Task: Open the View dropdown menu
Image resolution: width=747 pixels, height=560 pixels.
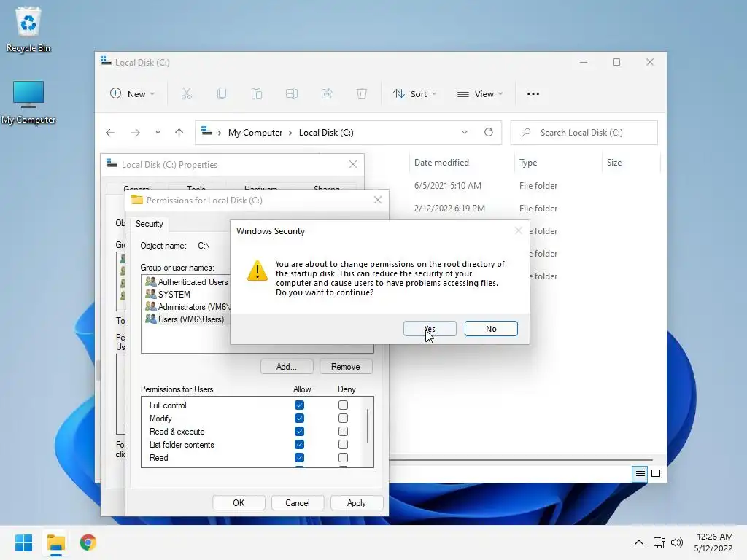Action: point(480,94)
